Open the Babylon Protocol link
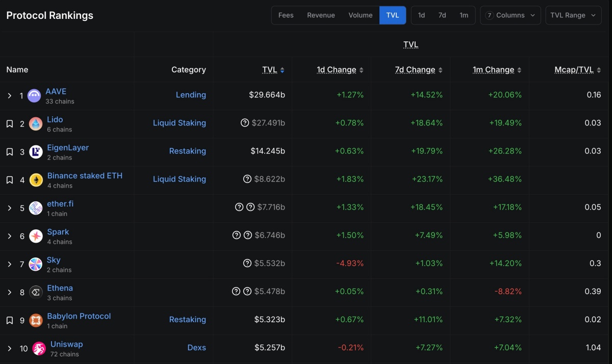 coord(79,316)
